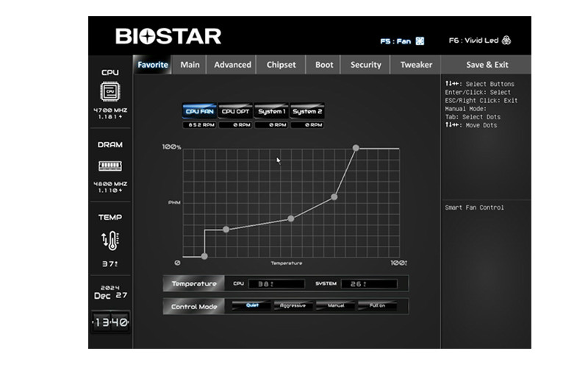Select the System 2 fan button
The image size is (588, 368).
pos(307,111)
